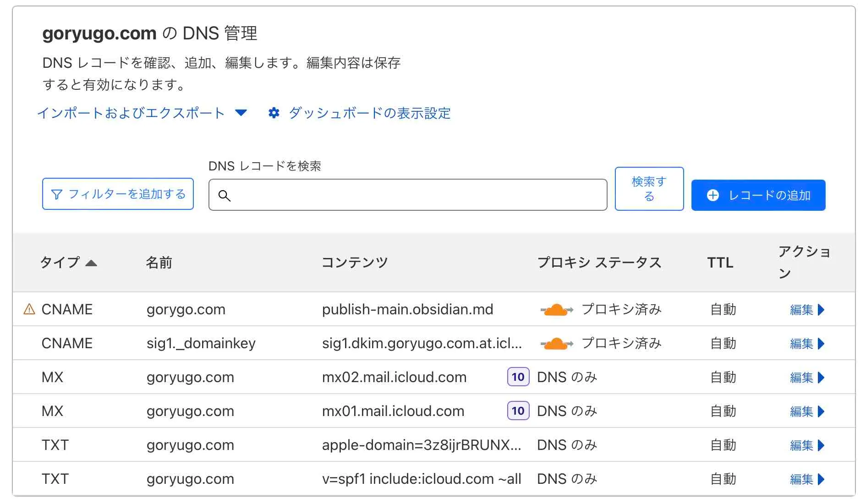The width and height of the screenshot is (866, 504).
Task: Click フィルターを追加する button
Action: [118, 194]
